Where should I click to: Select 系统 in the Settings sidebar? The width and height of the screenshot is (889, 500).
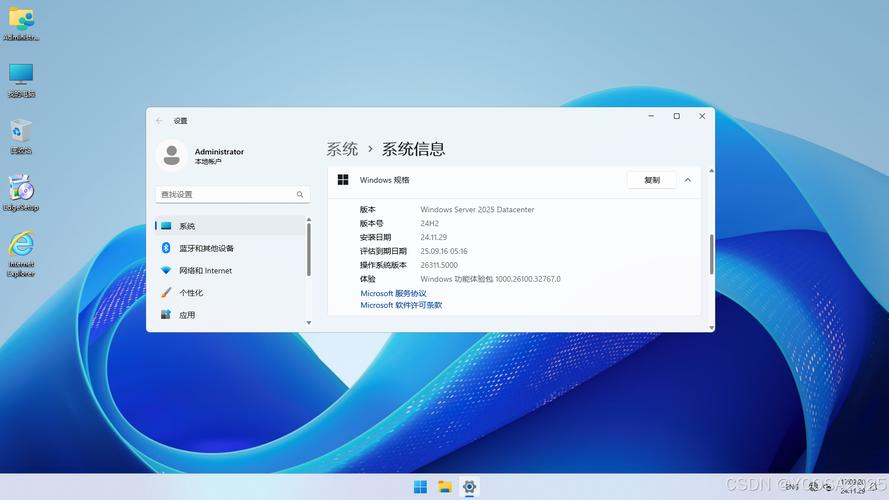coord(230,226)
